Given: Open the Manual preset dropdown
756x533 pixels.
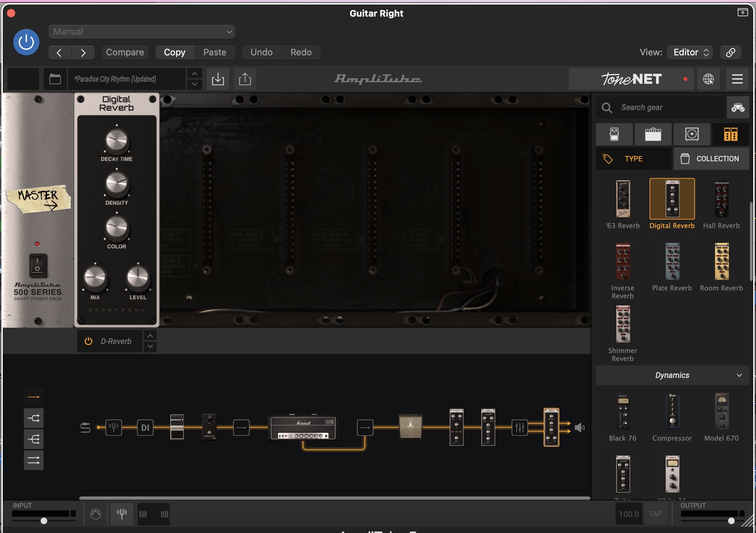Looking at the screenshot, I should coord(142,32).
